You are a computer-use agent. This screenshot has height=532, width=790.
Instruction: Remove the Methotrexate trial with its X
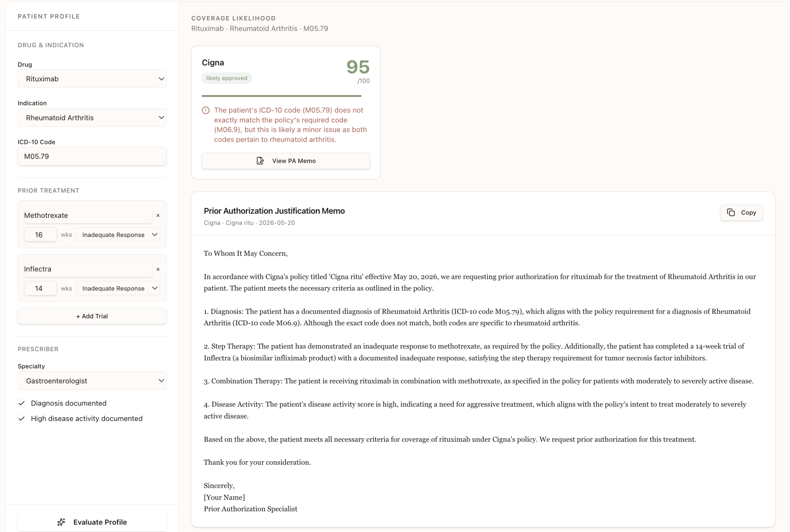(158, 215)
